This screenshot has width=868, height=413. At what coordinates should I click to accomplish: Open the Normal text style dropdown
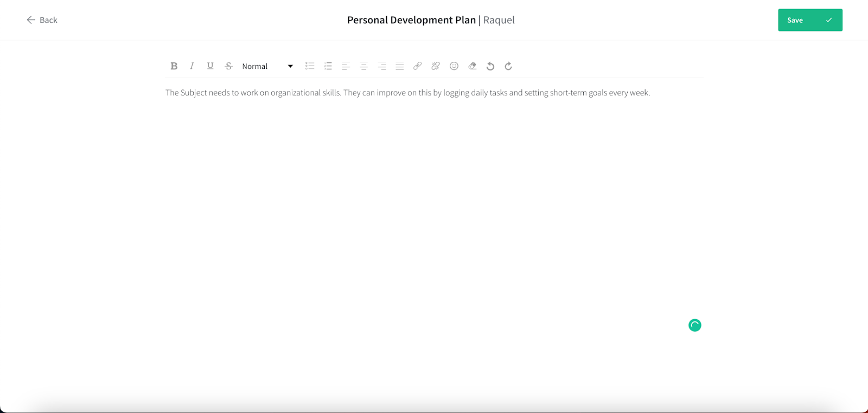(x=267, y=66)
